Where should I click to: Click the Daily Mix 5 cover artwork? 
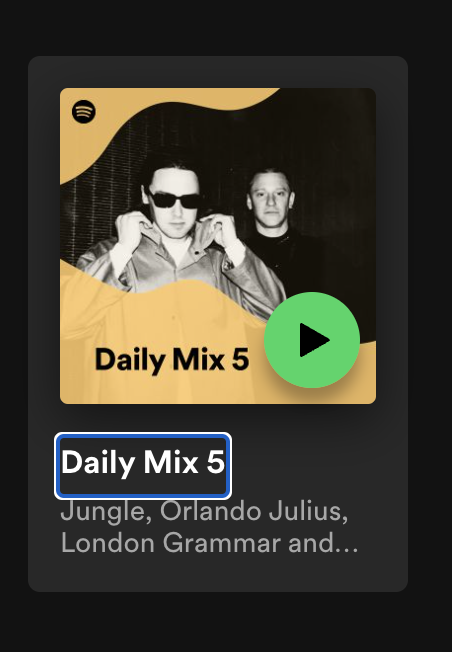click(218, 246)
